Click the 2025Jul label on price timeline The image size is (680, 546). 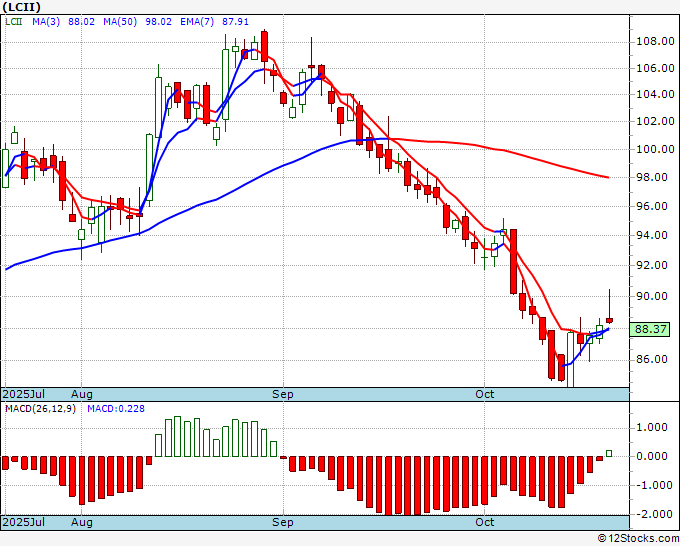click(24, 394)
